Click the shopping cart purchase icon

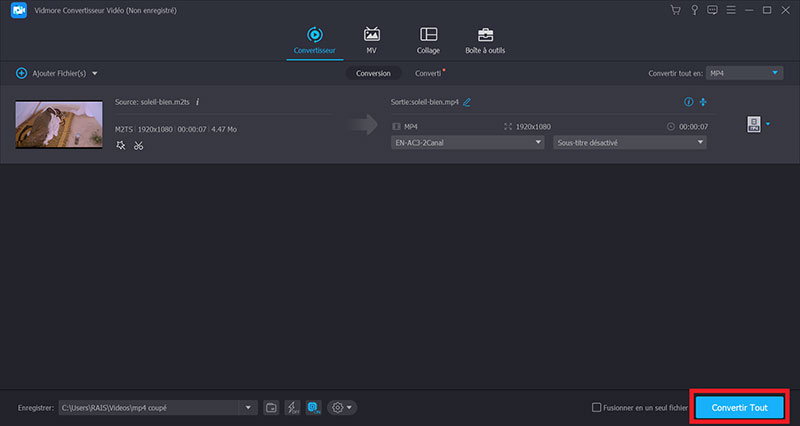pos(676,11)
